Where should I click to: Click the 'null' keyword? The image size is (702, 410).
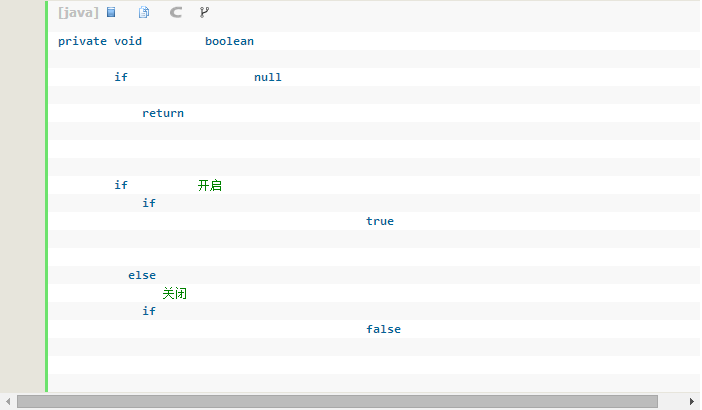coord(268,77)
